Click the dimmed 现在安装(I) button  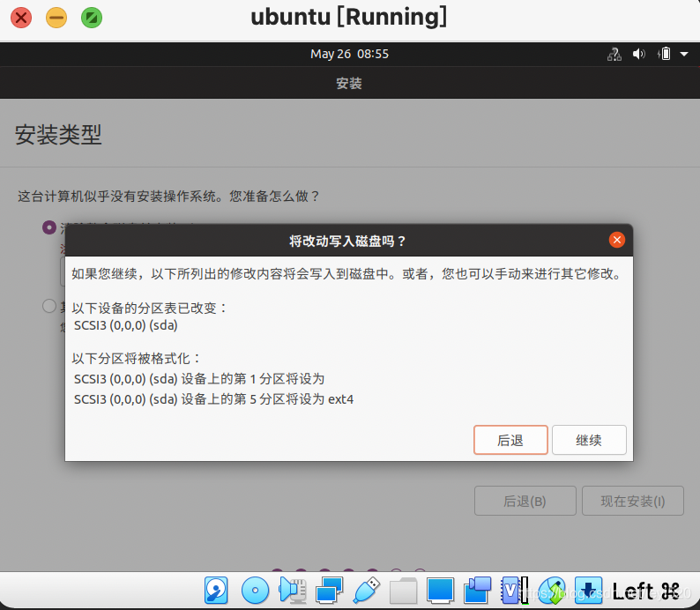click(x=633, y=501)
